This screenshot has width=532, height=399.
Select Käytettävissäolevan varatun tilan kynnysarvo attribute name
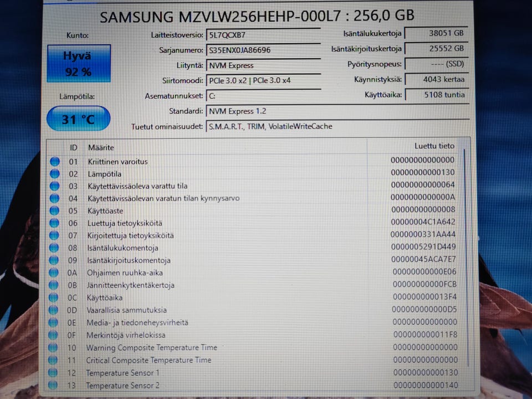pos(163,198)
